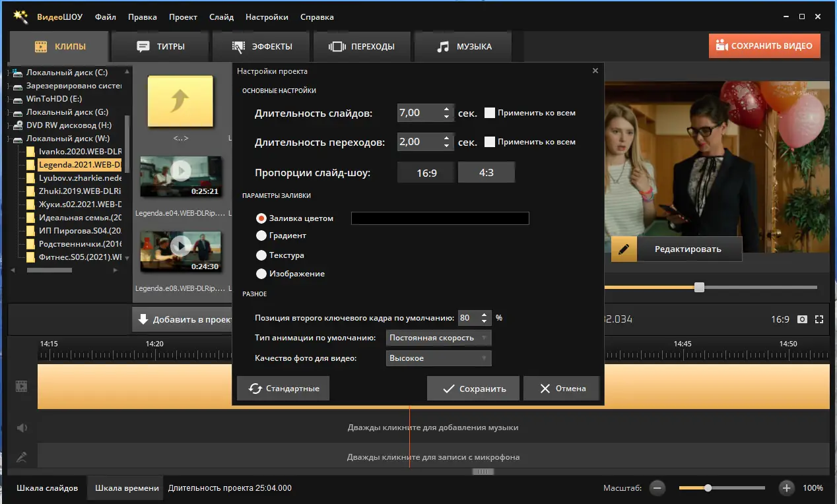
Task: Click the preview playback slider handle
Action: pyautogui.click(x=699, y=287)
